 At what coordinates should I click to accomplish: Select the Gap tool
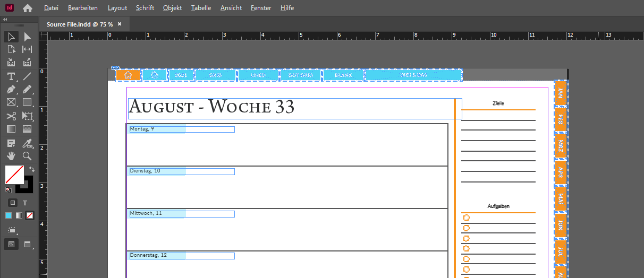click(x=27, y=49)
